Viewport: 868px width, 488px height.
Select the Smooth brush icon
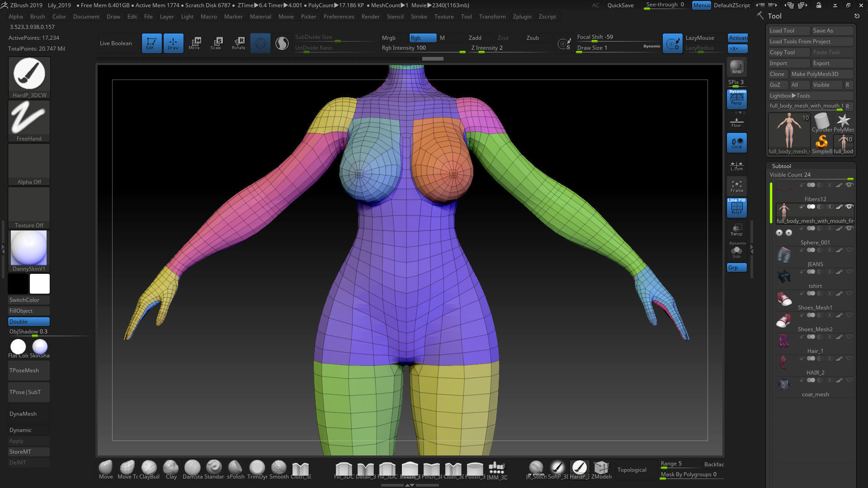coord(279,470)
